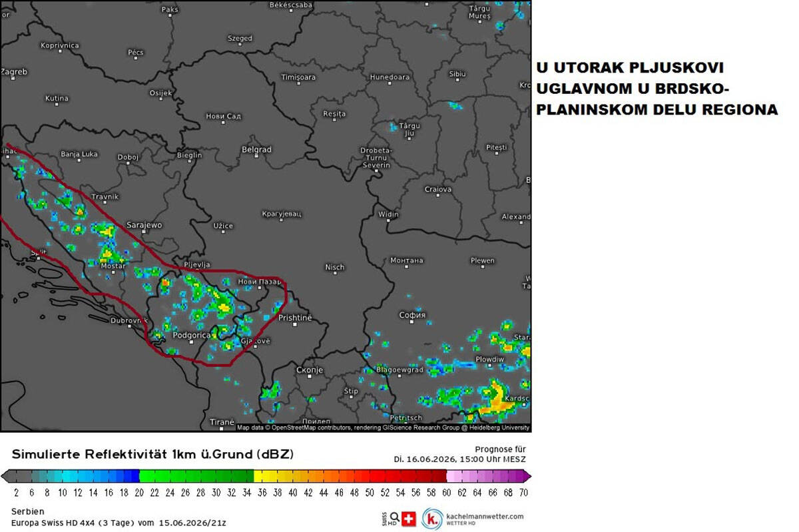The height and width of the screenshot is (532, 799).
Task: Select the Plewen city label
Action: coord(483,260)
